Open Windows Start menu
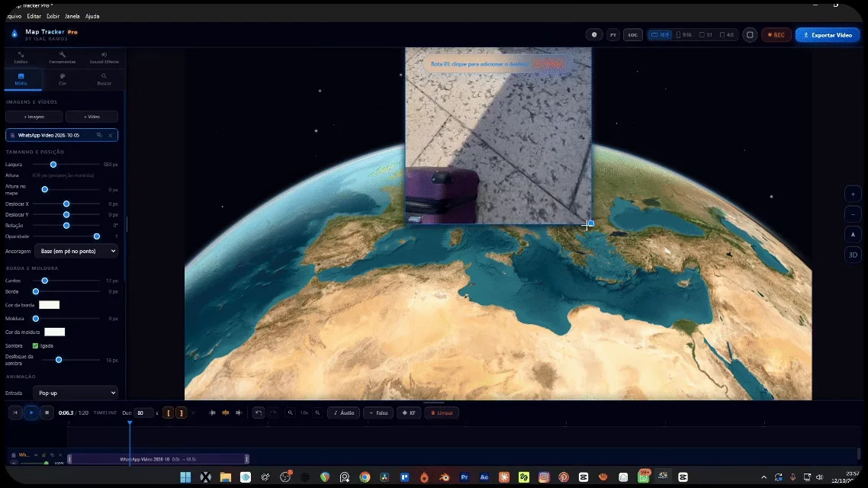This screenshot has height=488, width=868. (x=185, y=477)
